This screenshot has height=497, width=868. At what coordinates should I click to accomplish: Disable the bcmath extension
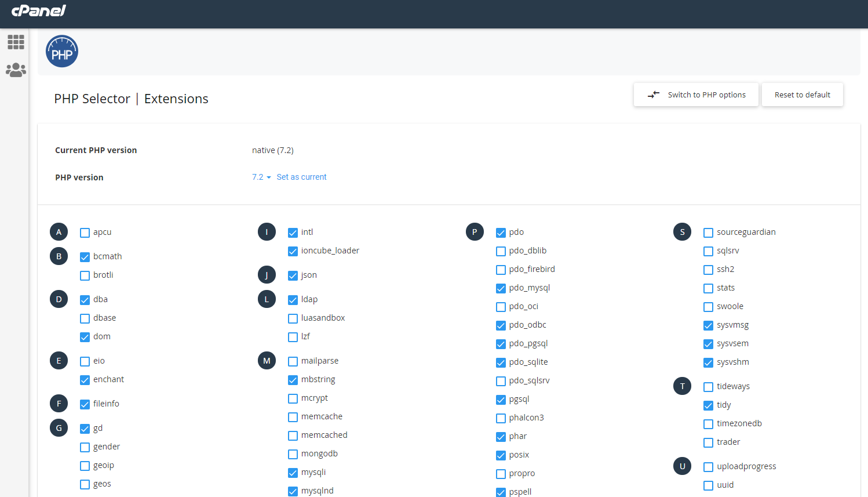point(83,256)
